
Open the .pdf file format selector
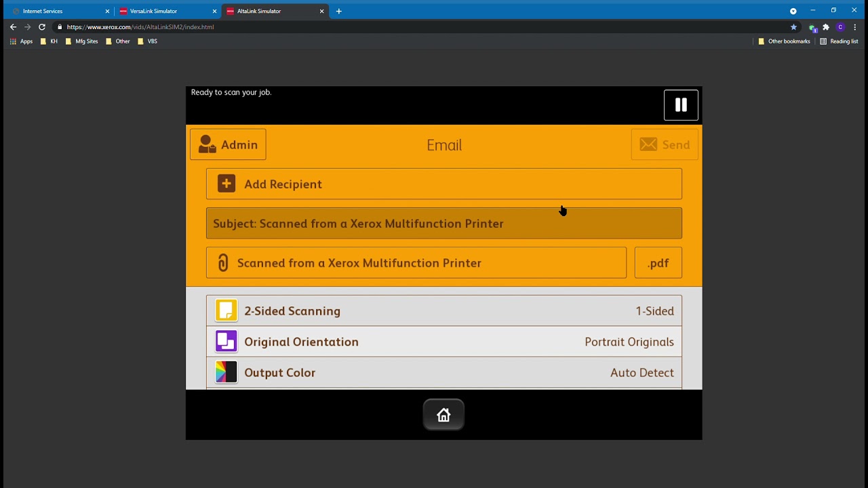[658, 262]
